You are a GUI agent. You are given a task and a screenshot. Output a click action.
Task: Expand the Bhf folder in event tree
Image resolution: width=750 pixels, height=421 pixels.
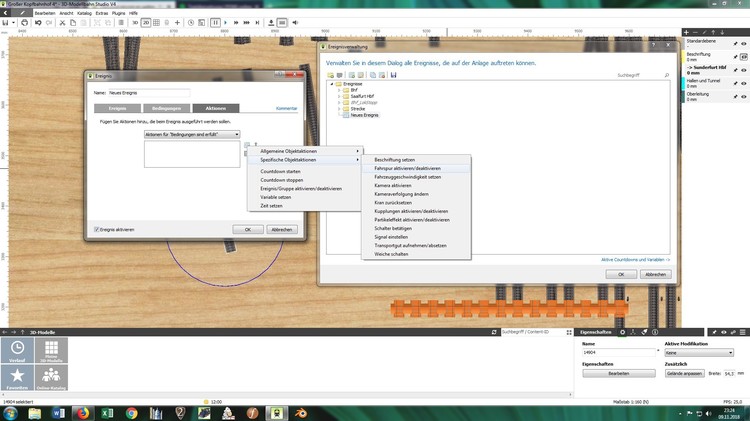[x=339, y=90]
